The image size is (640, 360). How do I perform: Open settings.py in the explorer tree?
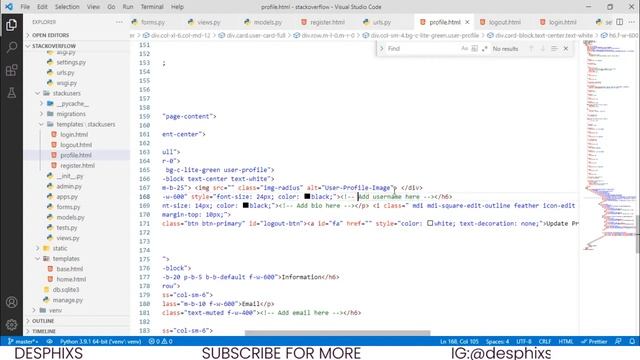click(x=71, y=62)
